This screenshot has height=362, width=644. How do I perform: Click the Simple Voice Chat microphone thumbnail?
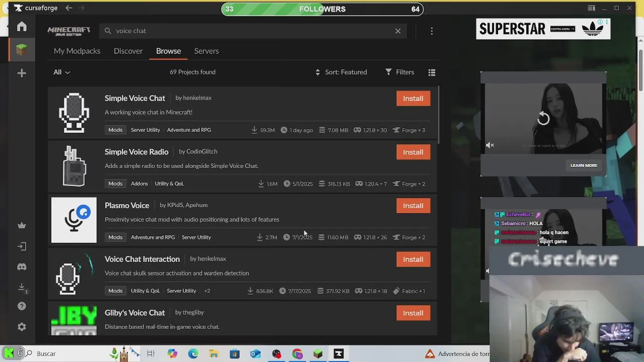click(x=74, y=113)
